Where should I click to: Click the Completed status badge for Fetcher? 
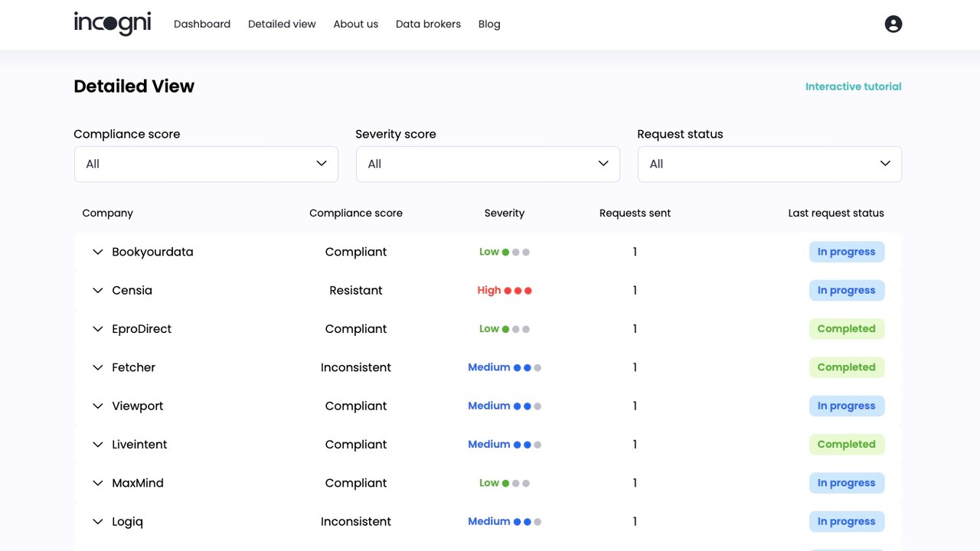[x=847, y=367]
